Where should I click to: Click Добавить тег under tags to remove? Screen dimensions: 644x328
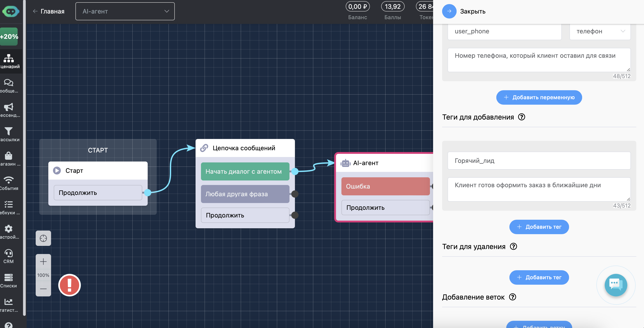coord(539,277)
